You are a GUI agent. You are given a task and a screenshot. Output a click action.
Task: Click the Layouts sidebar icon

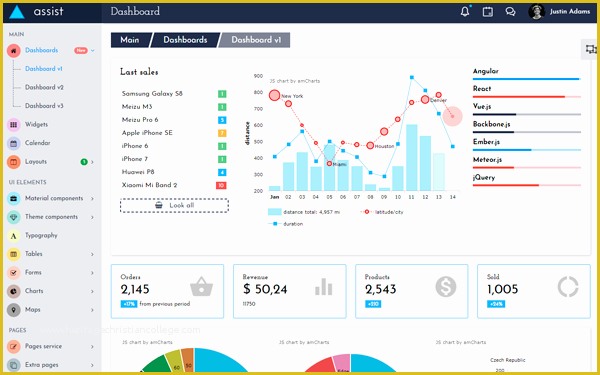tap(13, 162)
